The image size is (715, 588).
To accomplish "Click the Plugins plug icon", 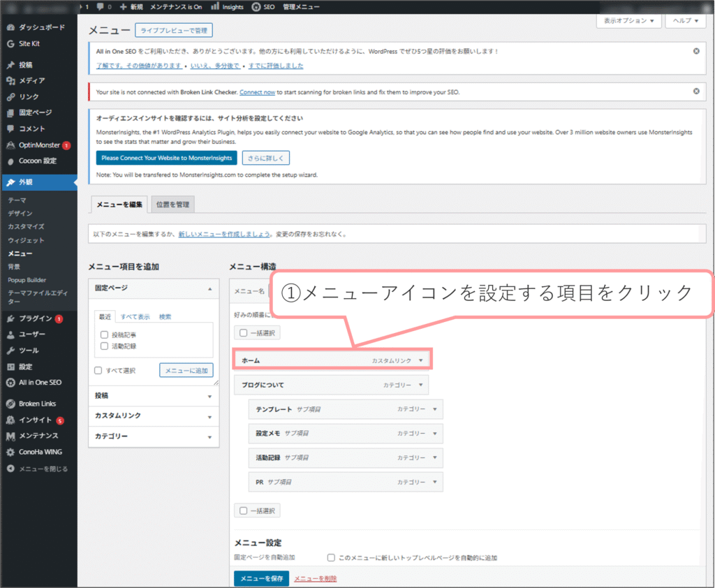I will point(10,318).
